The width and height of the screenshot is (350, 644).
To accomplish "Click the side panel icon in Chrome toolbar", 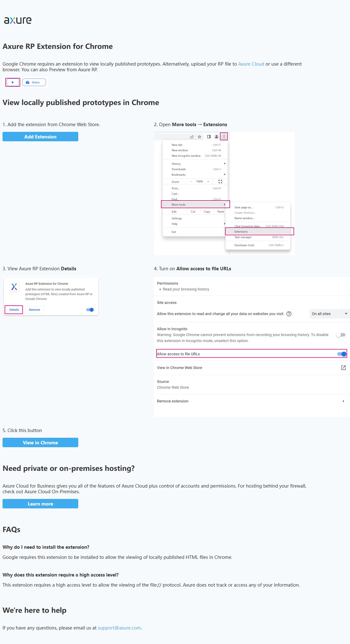I will (209, 137).
